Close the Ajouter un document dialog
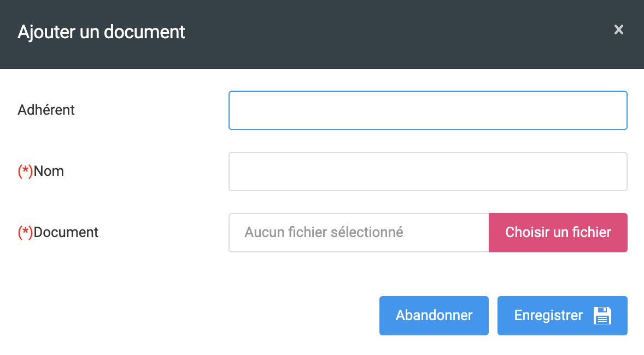 pos(618,30)
